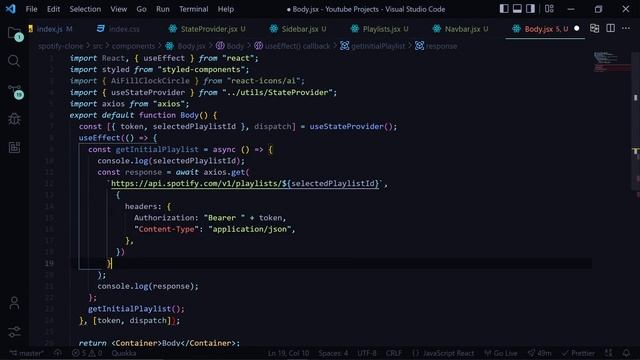
Task: Open errors and warnings status item
Action: pos(87,353)
